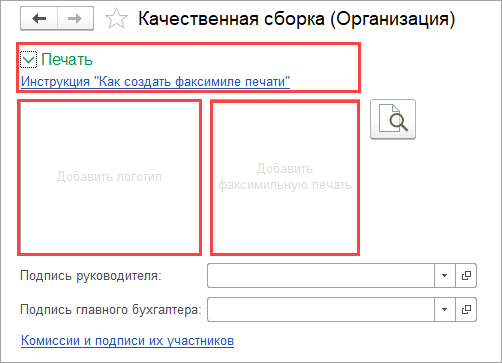Open the Инструкция "Как создать факсимиле печати" link
The image size is (502, 363).
point(155,81)
